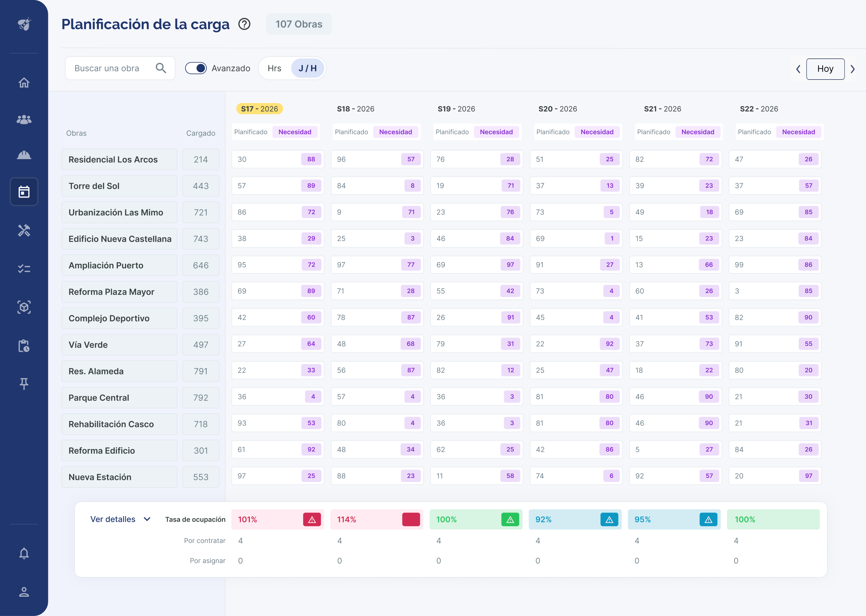
Task: Open the team members sidebar icon
Action: tap(24, 119)
